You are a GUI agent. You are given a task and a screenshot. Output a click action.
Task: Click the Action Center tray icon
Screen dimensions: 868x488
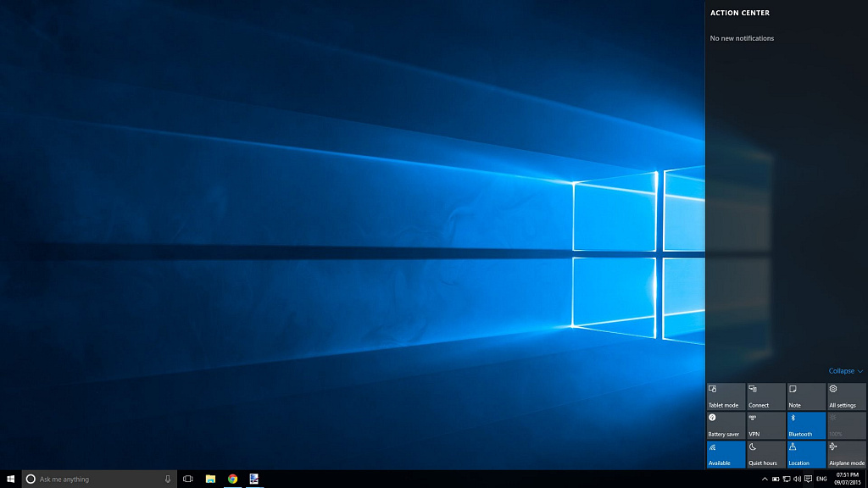click(808, 480)
